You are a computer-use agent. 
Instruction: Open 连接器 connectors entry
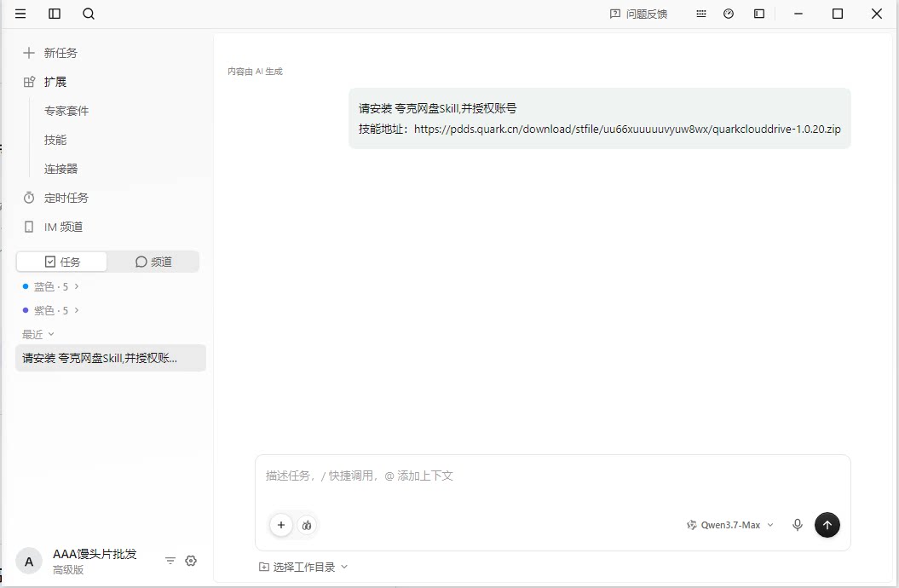pos(61,169)
